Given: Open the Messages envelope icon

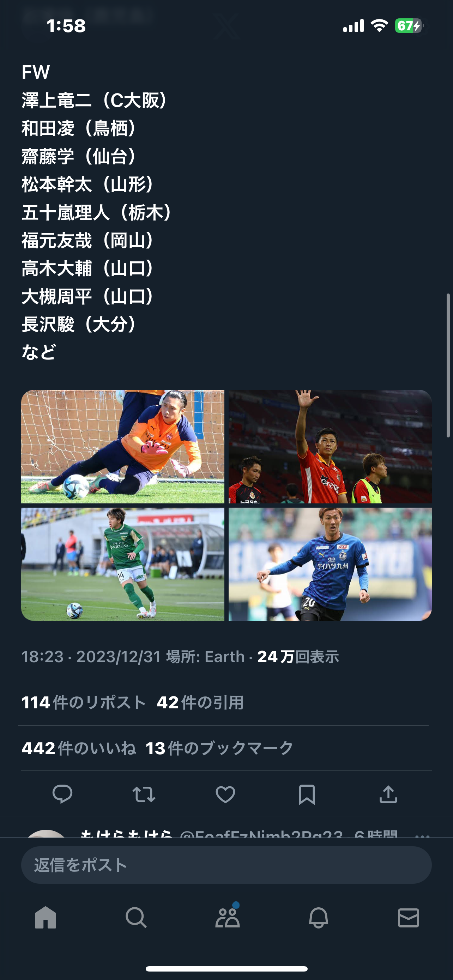Looking at the screenshot, I should [409, 918].
